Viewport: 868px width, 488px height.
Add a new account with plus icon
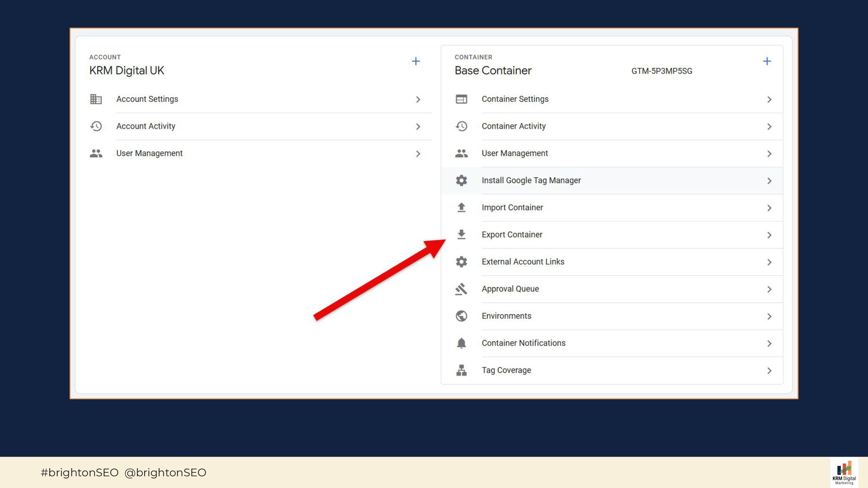(x=415, y=61)
